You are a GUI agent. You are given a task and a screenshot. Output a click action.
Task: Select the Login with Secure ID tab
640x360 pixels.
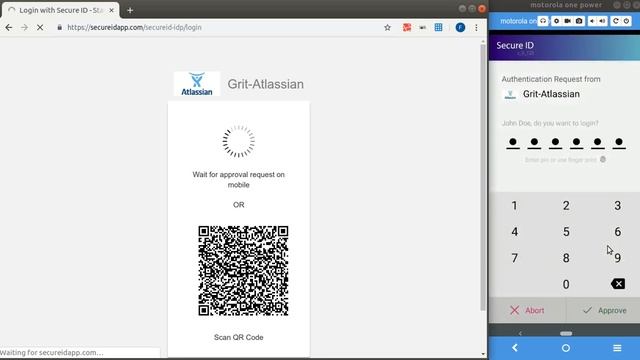(x=60, y=10)
